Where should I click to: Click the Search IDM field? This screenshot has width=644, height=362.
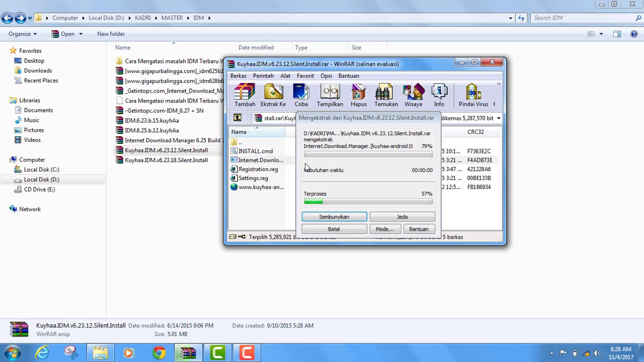(x=587, y=18)
